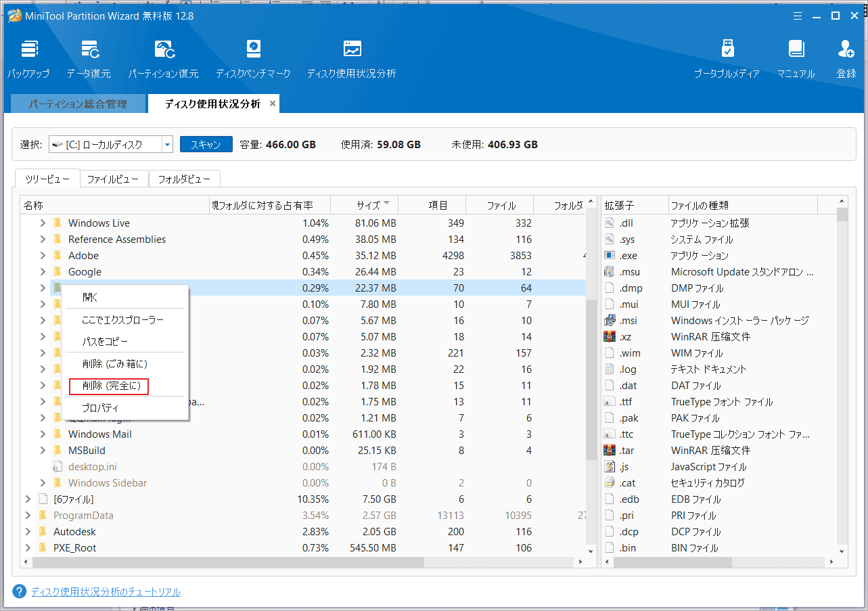Sort by the 項目 column header
Screen dimensions: 868x611
pos(432,205)
